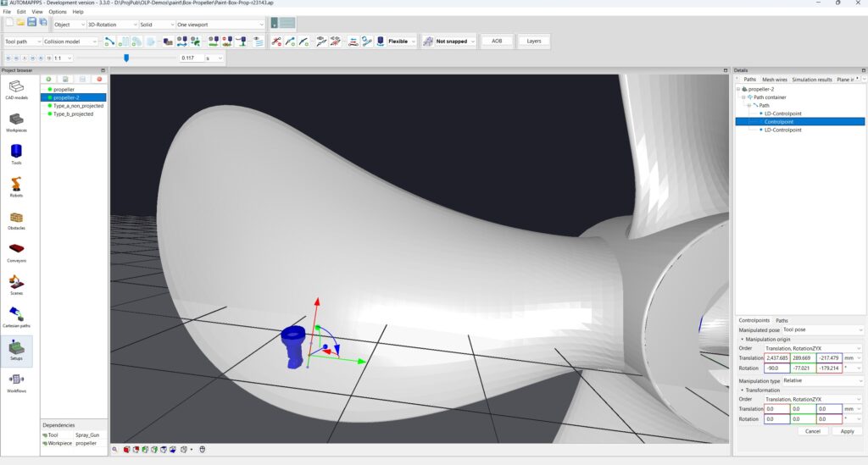The height and width of the screenshot is (465, 868).
Task: Delete setup with the red icon
Action: click(x=99, y=79)
